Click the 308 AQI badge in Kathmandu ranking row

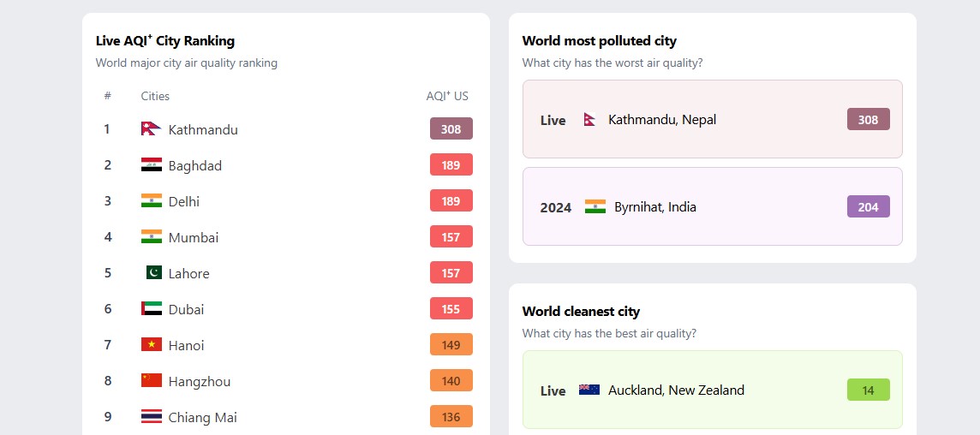[451, 129]
